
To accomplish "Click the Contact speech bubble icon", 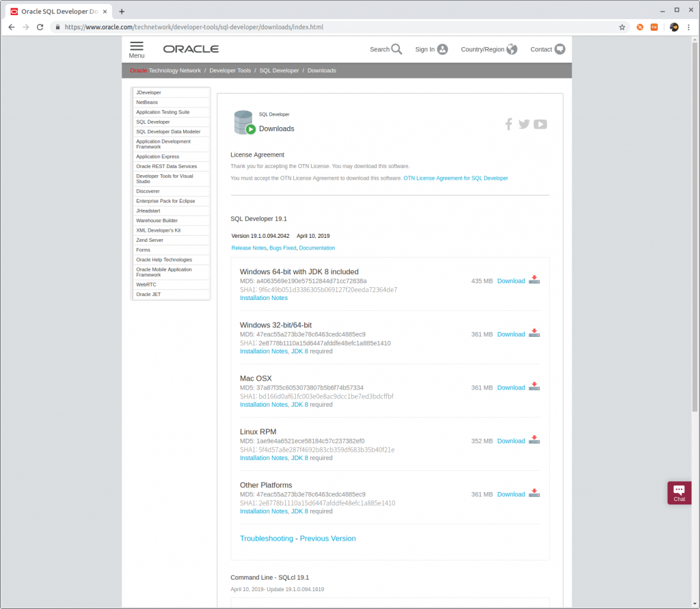I will tap(560, 49).
